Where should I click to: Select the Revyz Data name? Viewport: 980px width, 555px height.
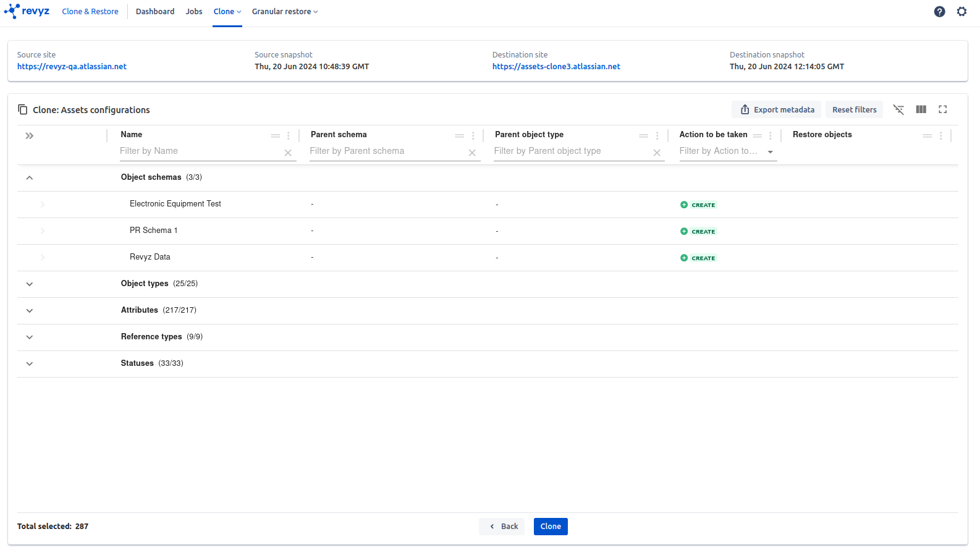tap(150, 257)
